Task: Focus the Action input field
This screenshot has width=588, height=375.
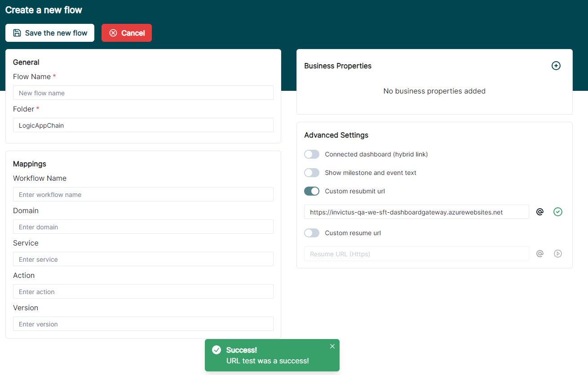Action: click(143, 291)
